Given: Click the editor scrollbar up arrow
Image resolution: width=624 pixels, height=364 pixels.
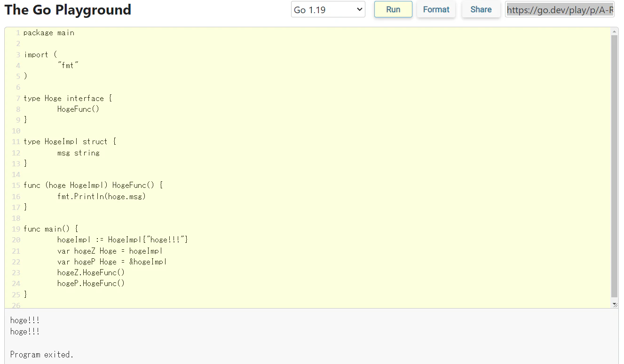Looking at the screenshot, I should click(614, 31).
